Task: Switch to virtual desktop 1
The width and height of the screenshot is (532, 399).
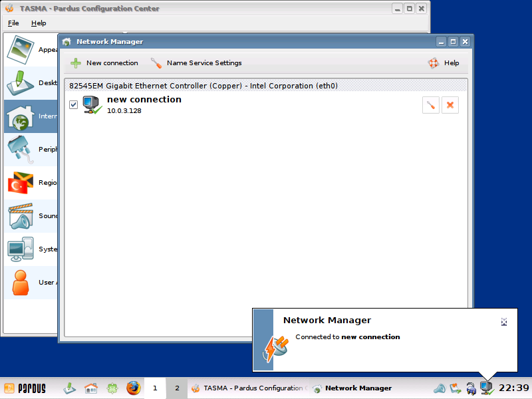Action: [x=155, y=388]
